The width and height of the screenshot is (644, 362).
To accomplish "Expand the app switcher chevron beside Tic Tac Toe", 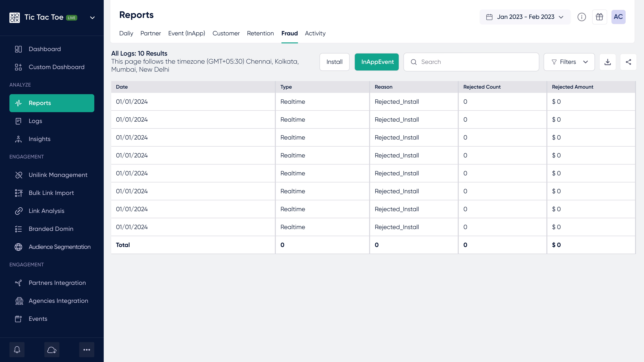I will tap(92, 18).
